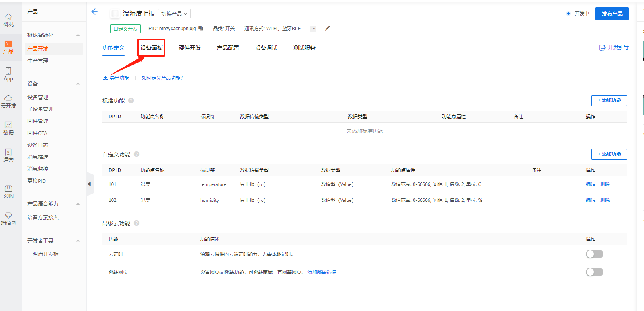Switch to the 硬件开发 tab
Viewport: 644px width, 311px height.
pyautogui.click(x=190, y=48)
